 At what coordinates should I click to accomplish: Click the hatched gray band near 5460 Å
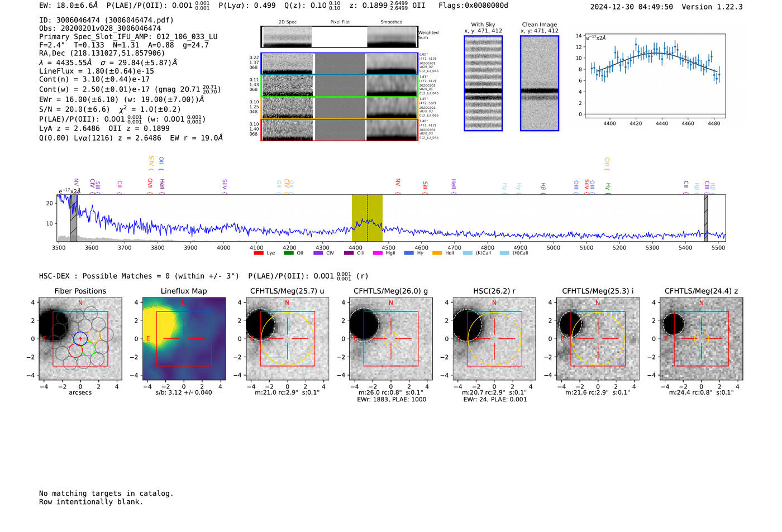(x=706, y=218)
